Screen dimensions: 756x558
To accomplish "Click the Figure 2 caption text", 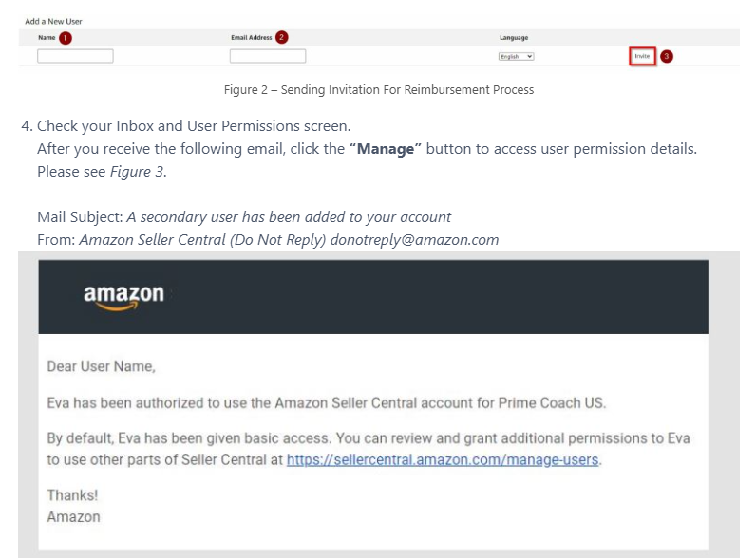I will point(378,90).
